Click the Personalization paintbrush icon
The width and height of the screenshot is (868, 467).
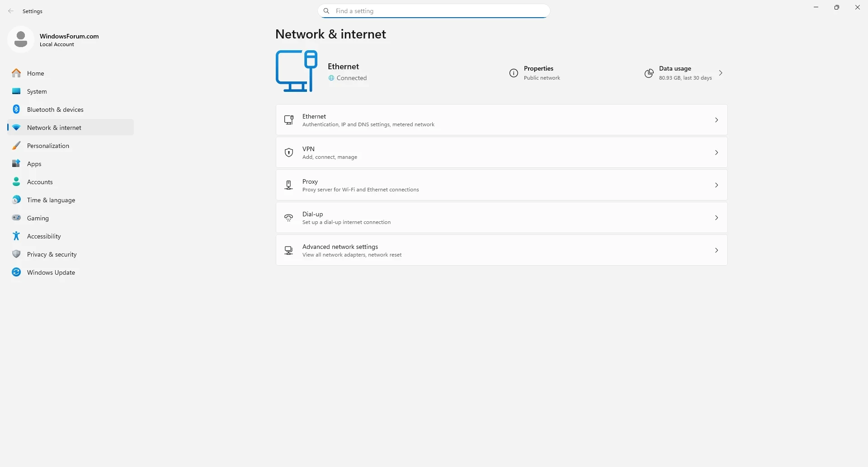click(x=16, y=145)
